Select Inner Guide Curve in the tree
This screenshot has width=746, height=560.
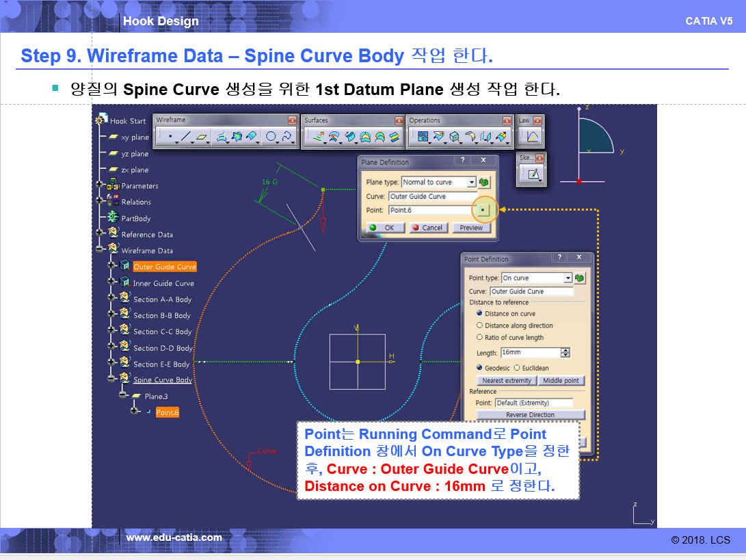point(163,283)
